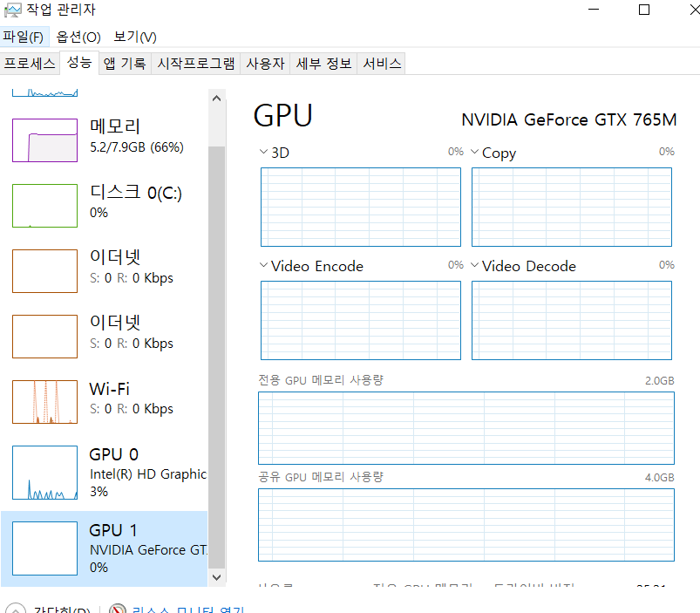This screenshot has height=613, width=700.
Task: Click the 공유 GPU 메모리 사용량 graph
Action: pyautogui.click(x=466, y=525)
